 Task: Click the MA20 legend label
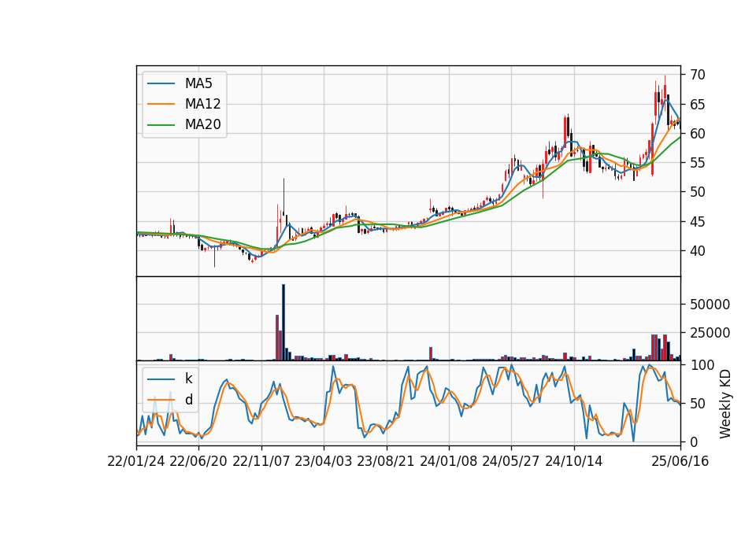pos(202,124)
